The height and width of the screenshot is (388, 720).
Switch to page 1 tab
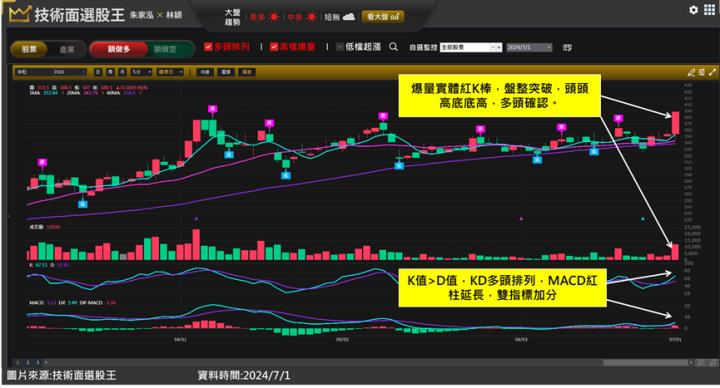(x=18, y=363)
